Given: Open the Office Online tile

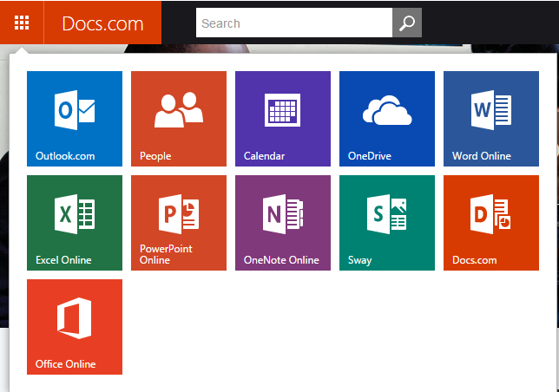Looking at the screenshot, I should pos(75,326).
